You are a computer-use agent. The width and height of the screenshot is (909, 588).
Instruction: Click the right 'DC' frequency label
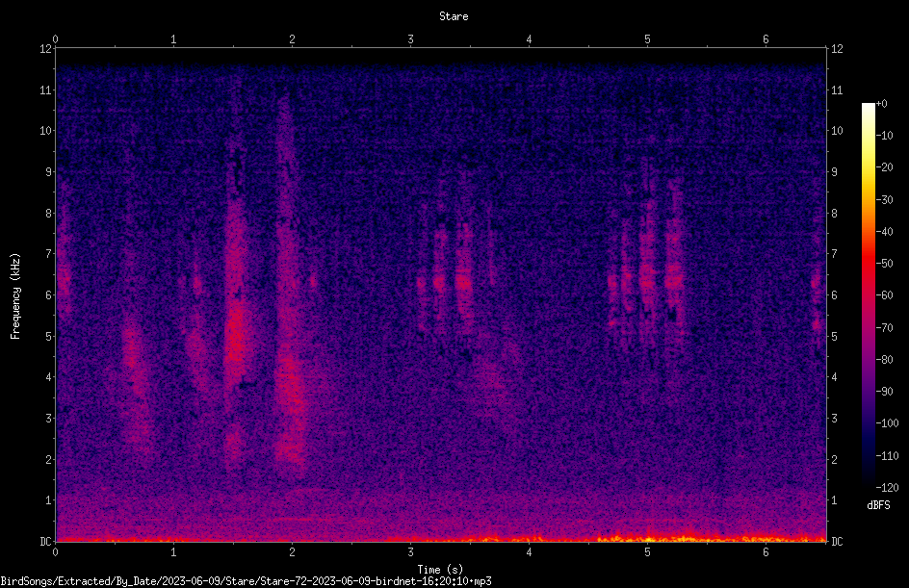coord(837,541)
